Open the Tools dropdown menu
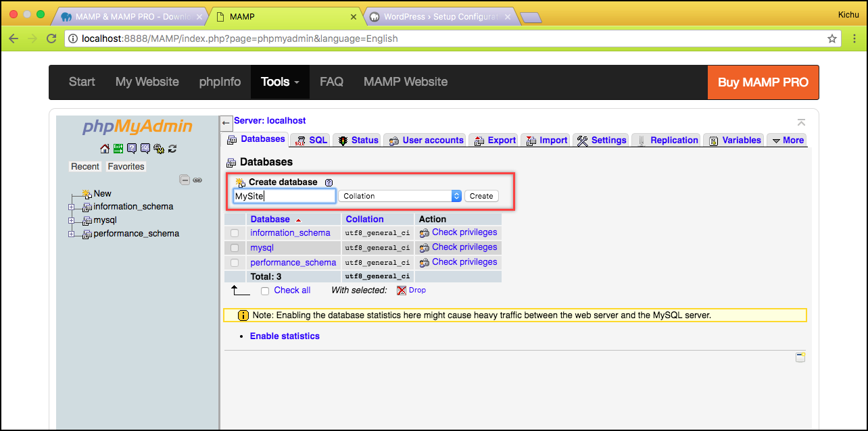The height and width of the screenshot is (431, 868). click(280, 82)
